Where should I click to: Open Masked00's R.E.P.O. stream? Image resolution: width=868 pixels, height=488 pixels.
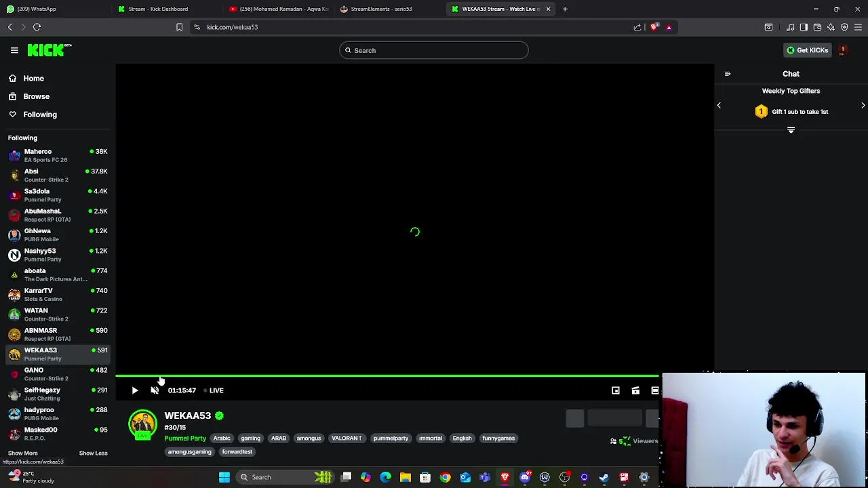58,434
